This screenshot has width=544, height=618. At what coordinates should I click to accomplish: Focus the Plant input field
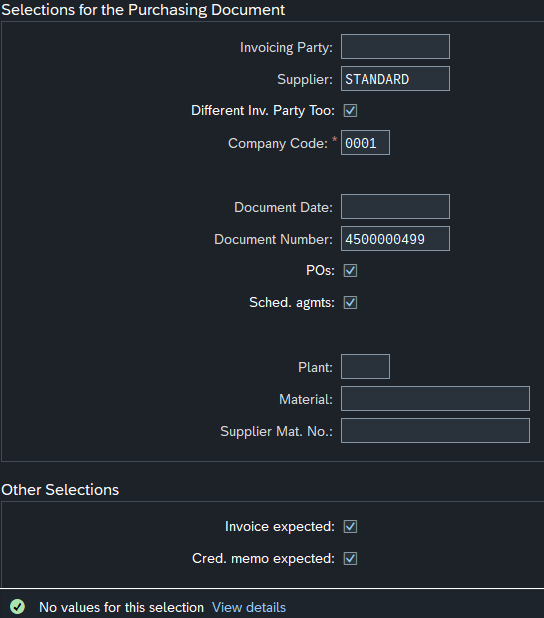pos(365,367)
